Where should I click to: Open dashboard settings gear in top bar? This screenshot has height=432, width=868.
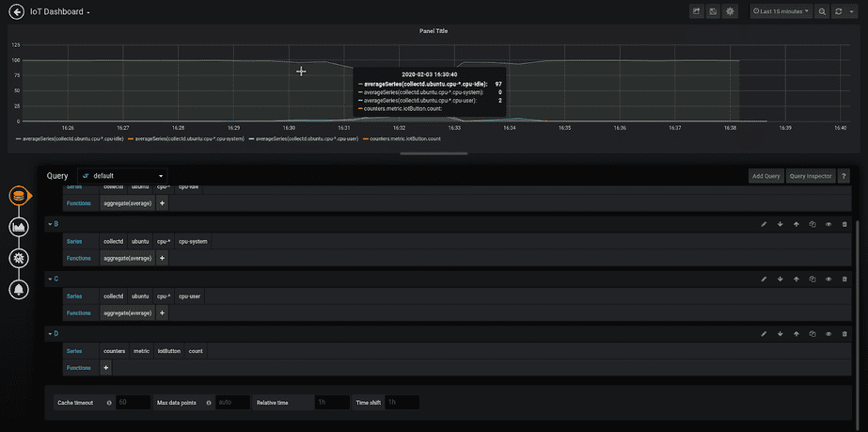pos(730,11)
